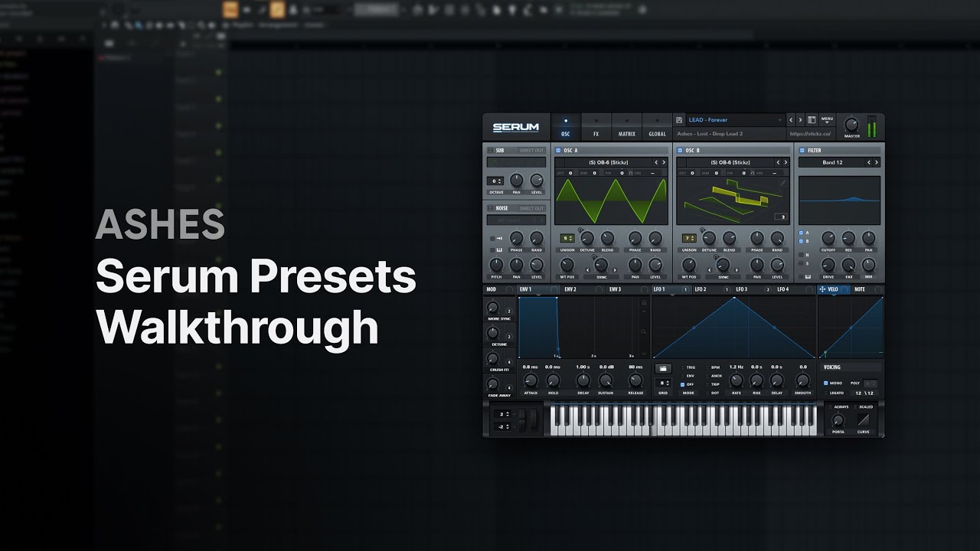Adjust the LFO GRID size stepper

coord(665,383)
